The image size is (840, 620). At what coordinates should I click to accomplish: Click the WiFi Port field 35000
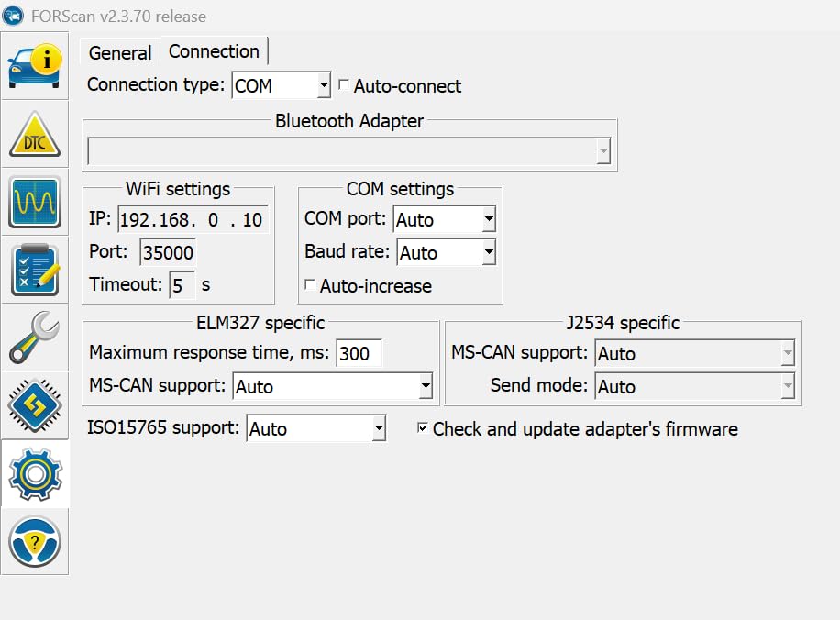[x=168, y=252]
